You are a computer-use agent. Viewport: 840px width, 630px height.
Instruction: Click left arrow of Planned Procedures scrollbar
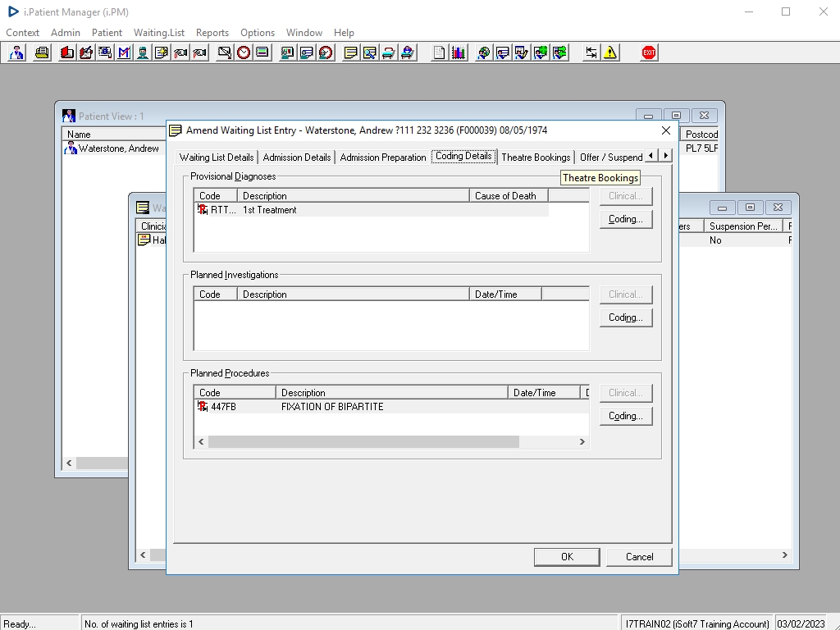pyautogui.click(x=202, y=442)
